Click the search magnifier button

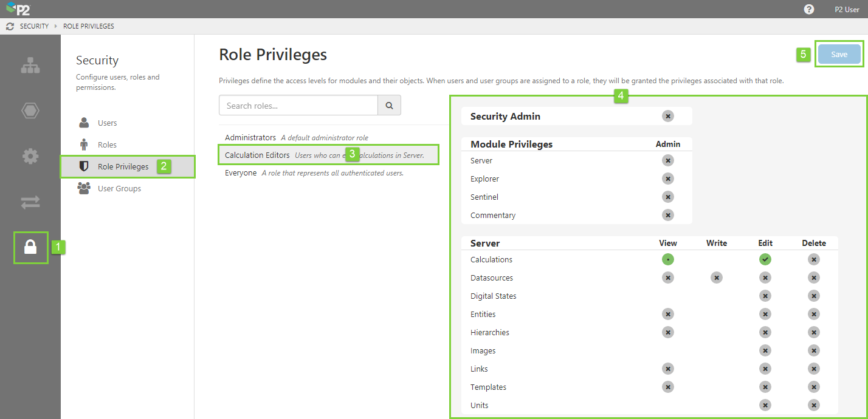(x=389, y=106)
